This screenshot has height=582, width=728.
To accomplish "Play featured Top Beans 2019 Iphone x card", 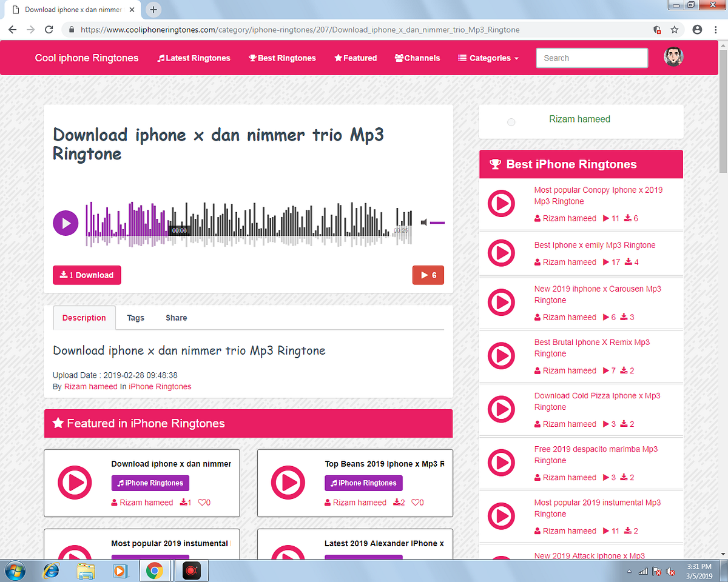I will pos(288,483).
